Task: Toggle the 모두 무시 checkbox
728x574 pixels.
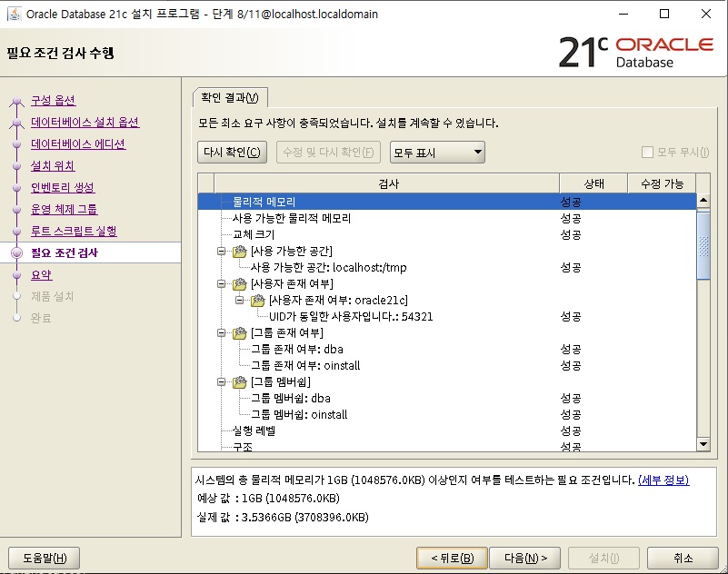Action: coord(647,153)
